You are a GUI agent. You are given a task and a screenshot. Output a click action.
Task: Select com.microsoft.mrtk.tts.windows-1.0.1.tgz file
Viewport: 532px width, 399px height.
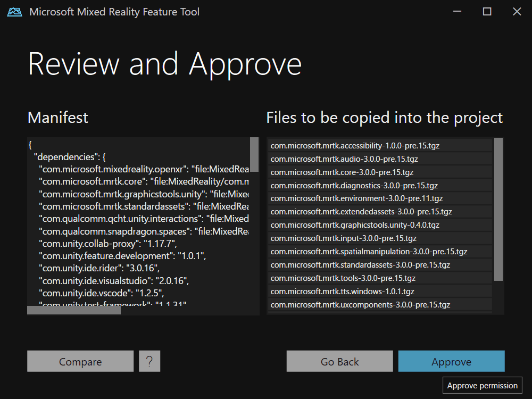[380, 291]
